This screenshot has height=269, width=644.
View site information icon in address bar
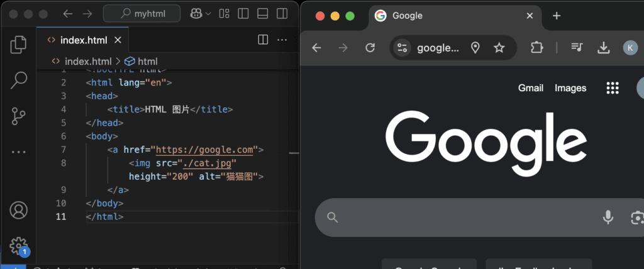[x=402, y=48]
